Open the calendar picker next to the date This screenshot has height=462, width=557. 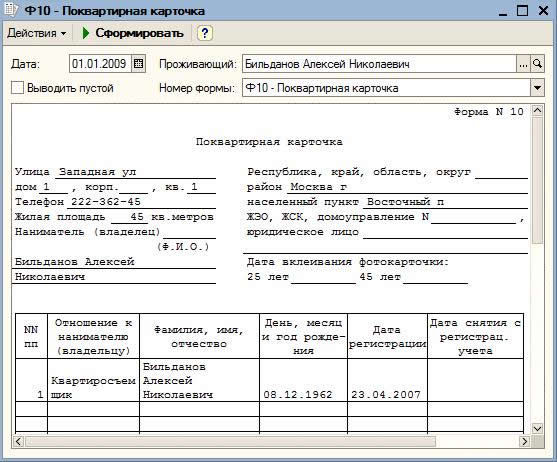pyautogui.click(x=139, y=64)
